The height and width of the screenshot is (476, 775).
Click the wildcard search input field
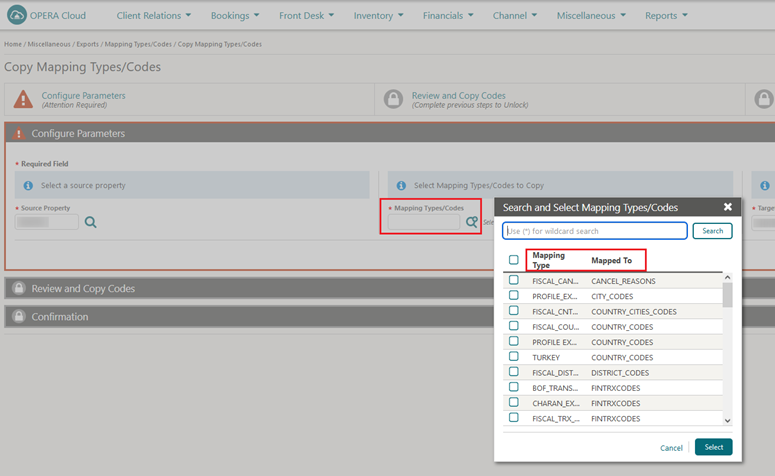595,231
